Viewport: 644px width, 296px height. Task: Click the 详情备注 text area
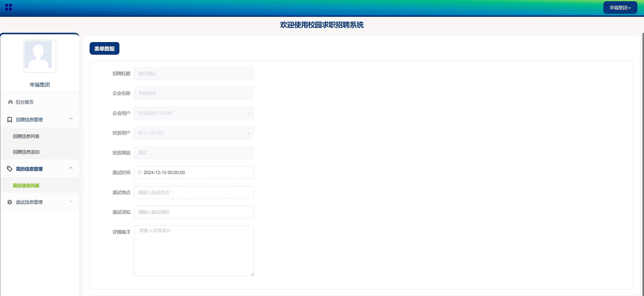pos(194,251)
